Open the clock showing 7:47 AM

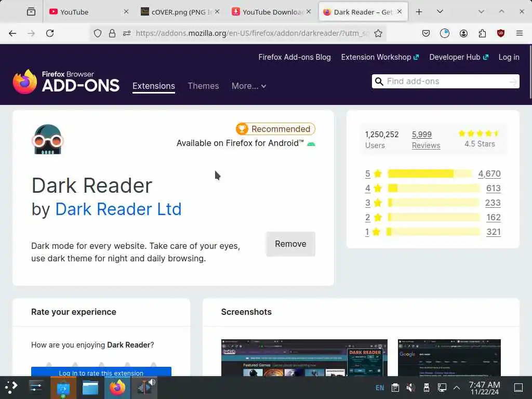pyautogui.click(x=484, y=388)
